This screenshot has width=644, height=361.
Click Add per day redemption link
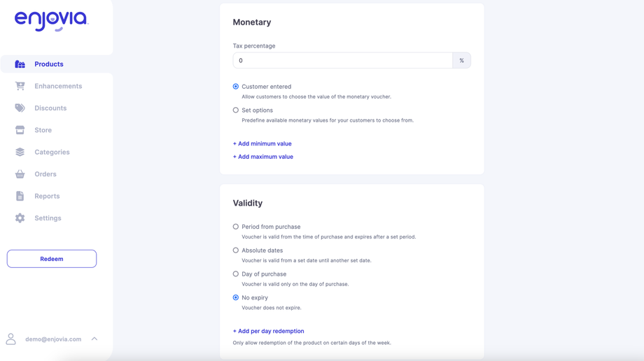269,331
